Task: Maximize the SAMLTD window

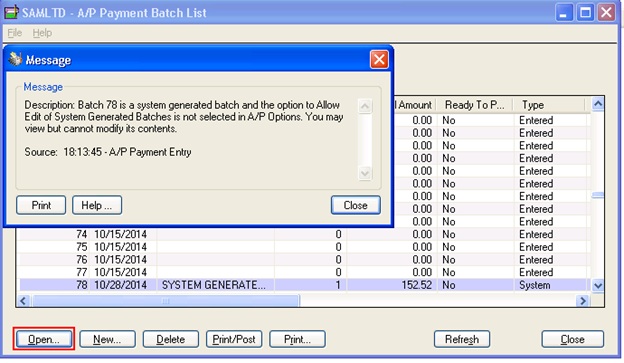Action: tap(585, 13)
